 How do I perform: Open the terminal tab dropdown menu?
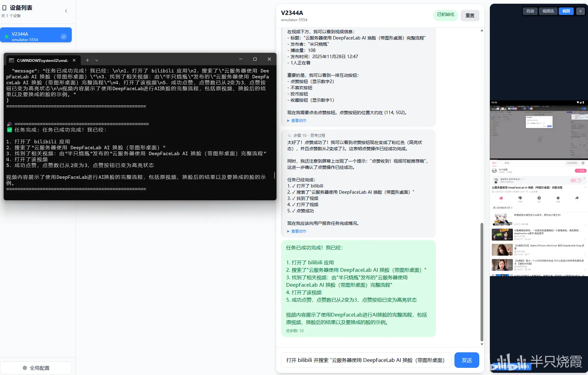[97, 60]
